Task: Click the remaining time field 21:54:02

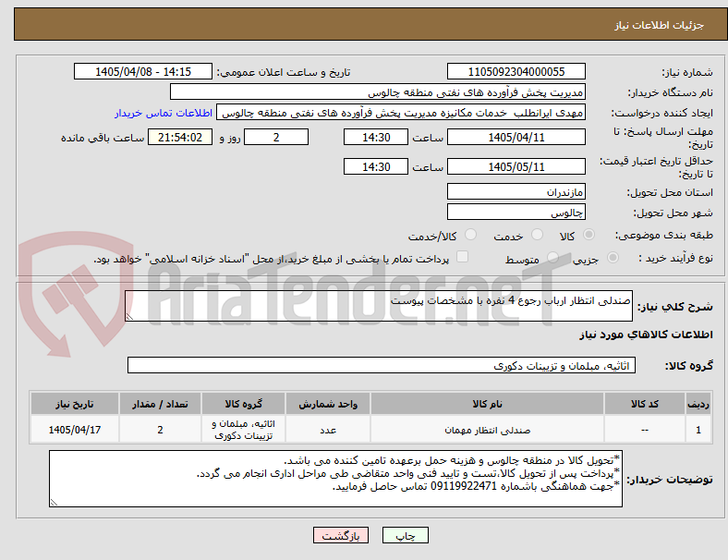Action: 179,137
